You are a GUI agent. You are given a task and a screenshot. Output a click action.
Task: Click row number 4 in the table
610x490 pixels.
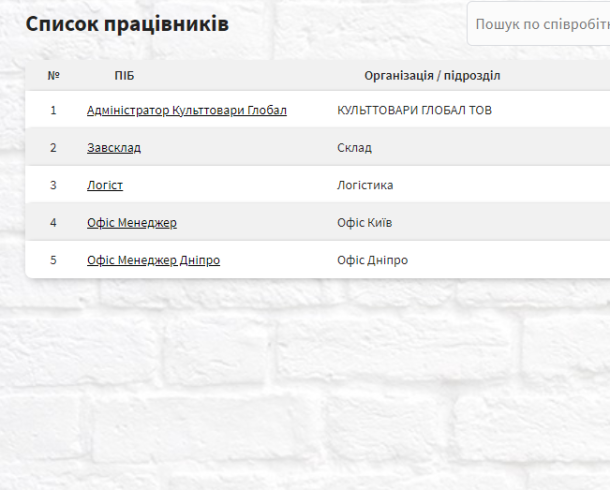coord(53,222)
